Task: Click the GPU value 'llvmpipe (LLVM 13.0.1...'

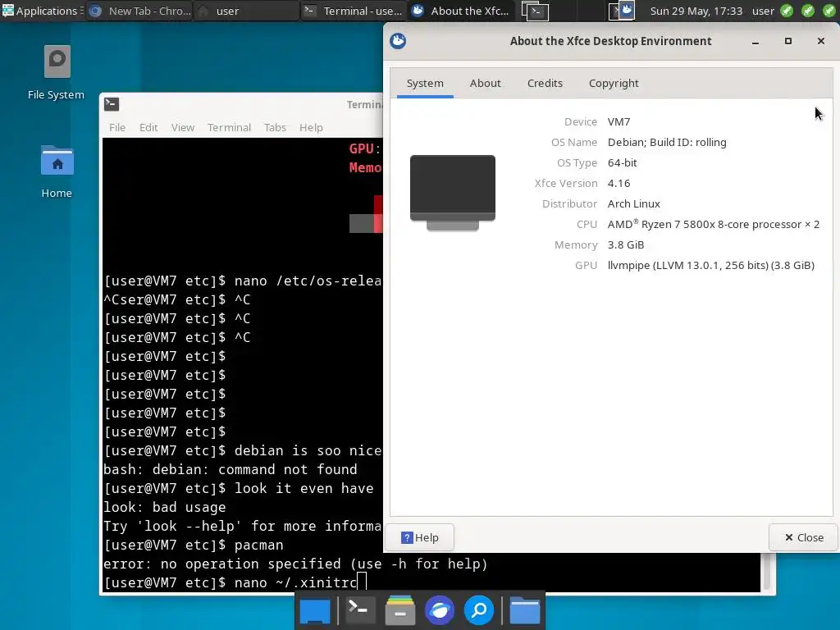Action: coord(711,265)
